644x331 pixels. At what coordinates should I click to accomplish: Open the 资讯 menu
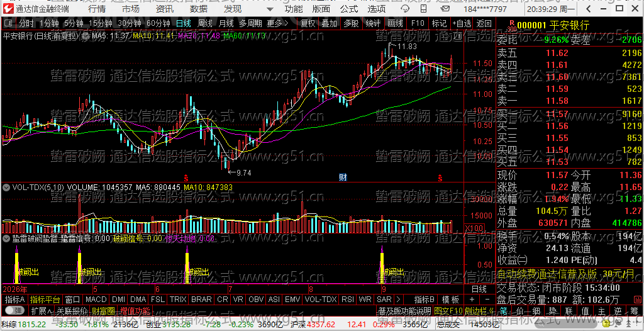click(x=165, y=9)
